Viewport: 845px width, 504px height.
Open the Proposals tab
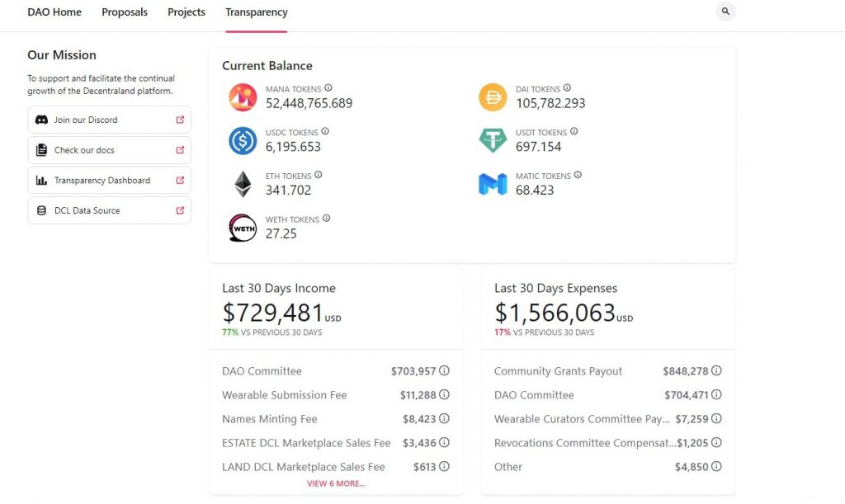pyautogui.click(x=125, y=12)
